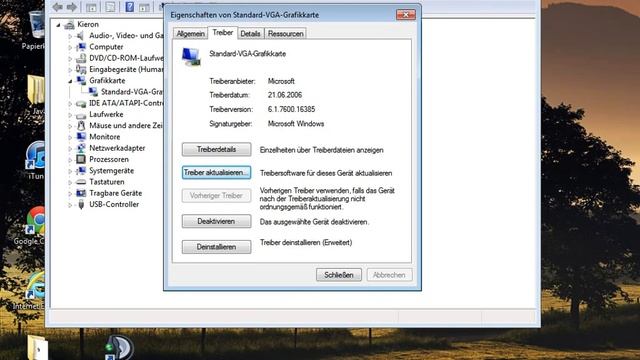640x360 pixels.
Task: Click the Grafikkarte category icon
Action: click(81, 80)
